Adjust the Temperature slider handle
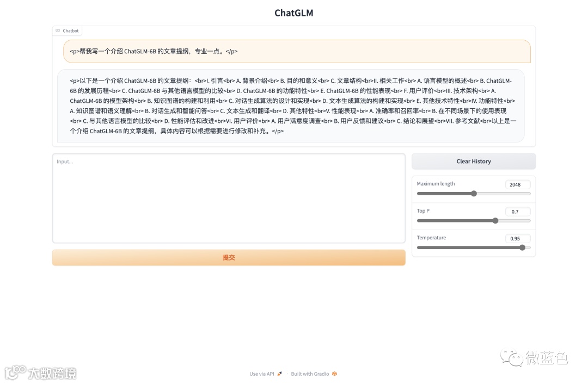 (x=522, y=247)
